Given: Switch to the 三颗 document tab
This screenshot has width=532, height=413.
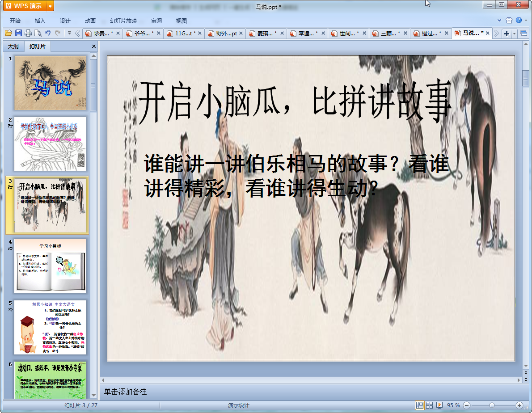Looking at the screenshot, I should 389,33.
